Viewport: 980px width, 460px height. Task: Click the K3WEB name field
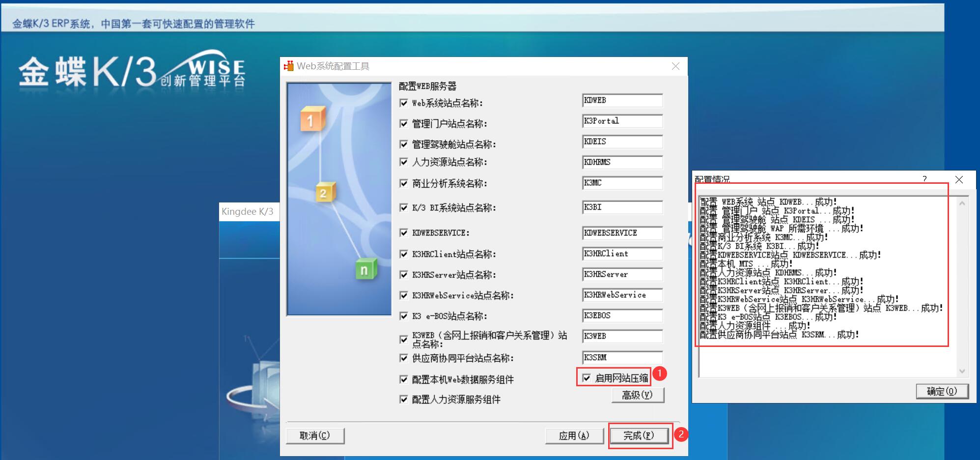[622, 336]
